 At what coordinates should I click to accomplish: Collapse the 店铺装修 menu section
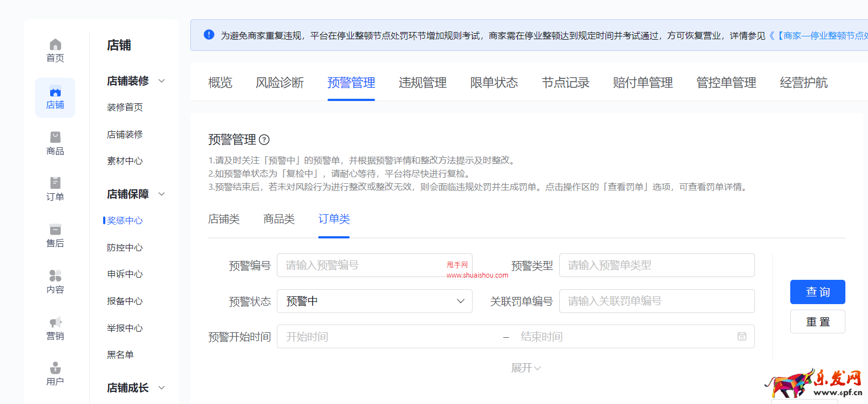(162, 81)
